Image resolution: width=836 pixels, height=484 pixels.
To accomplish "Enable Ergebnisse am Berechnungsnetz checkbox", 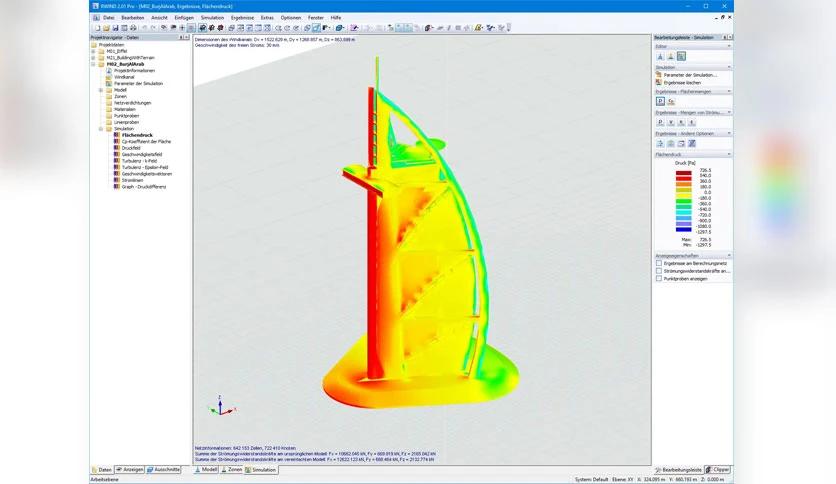I will tap(659, 263).
